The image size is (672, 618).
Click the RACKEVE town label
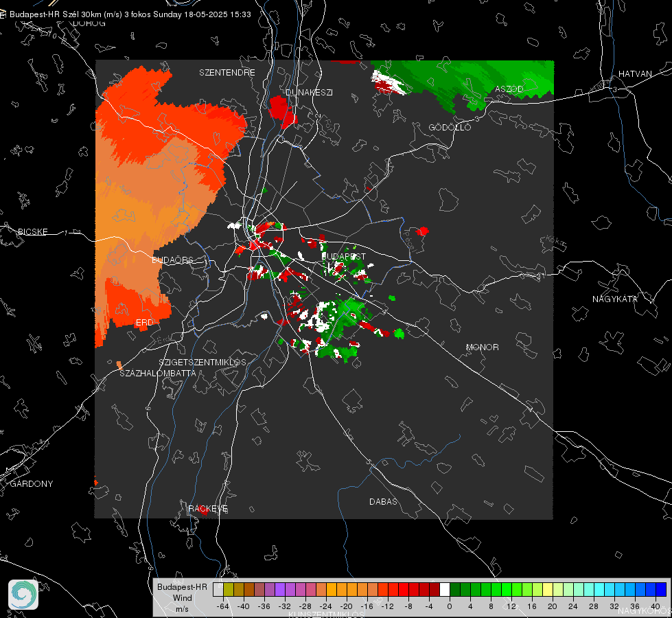click(x=208, y=509)
